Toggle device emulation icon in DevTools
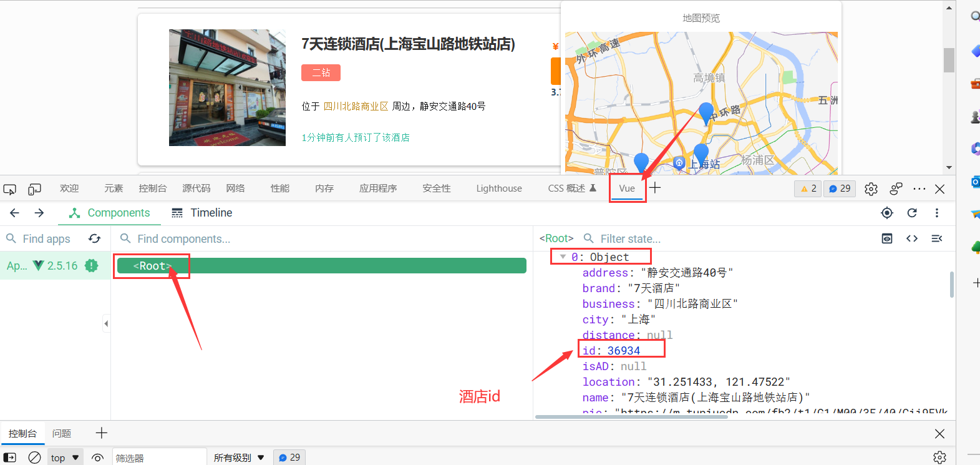980x465 pixels. tap(35, 189)
